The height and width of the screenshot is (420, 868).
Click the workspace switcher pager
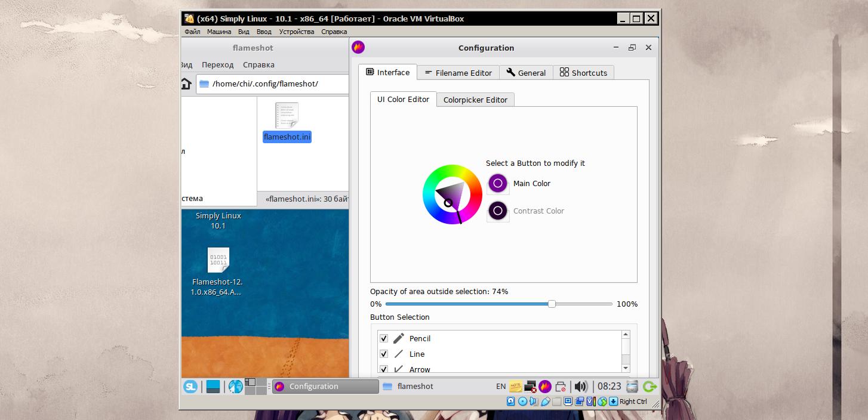pyautogui.click(x=256, y=386)
